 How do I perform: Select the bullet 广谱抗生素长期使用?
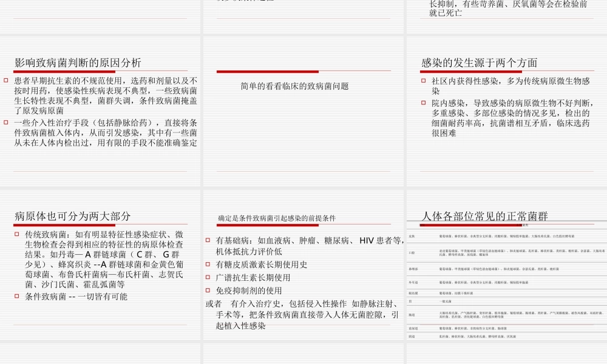click(263, 278)
